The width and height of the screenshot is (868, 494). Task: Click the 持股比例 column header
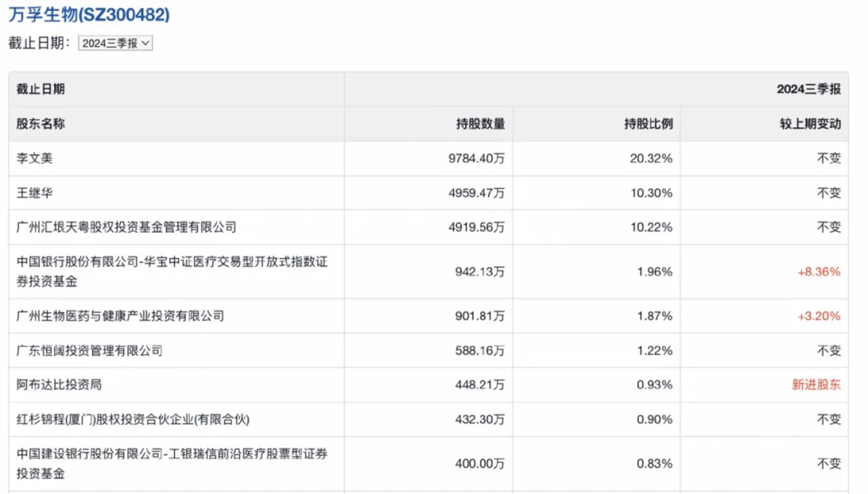pos(648,124)
